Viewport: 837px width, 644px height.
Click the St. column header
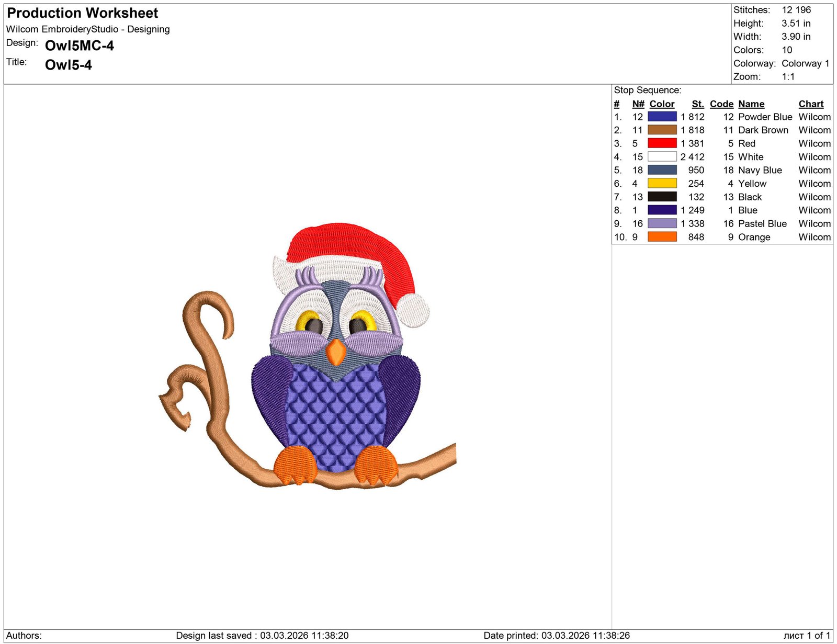pyautogui.click(x=697, y=104)
